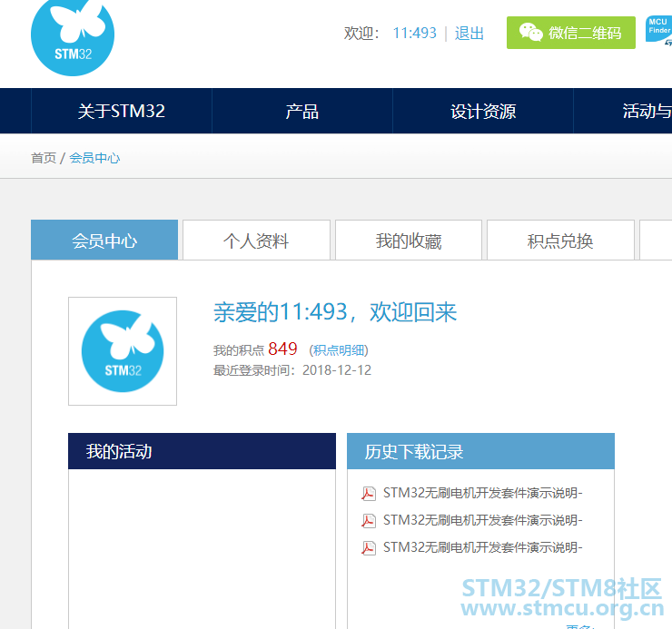Viewport: 672px width, 629px height.
Task: Click 历史下载记录 panel header
Action: point(480,451)
